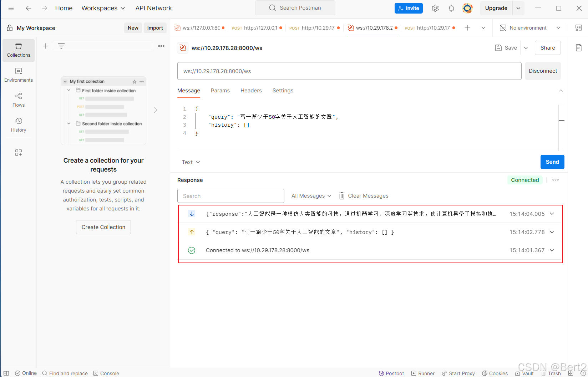Switch to the Headers tab
Viewport: 588px width, 377px height.
click(x=251, y=91)
